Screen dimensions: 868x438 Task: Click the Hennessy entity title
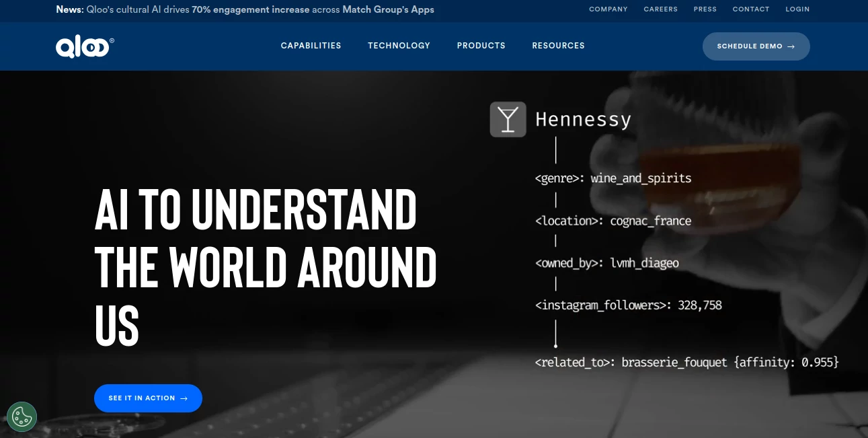coord(583,120)
